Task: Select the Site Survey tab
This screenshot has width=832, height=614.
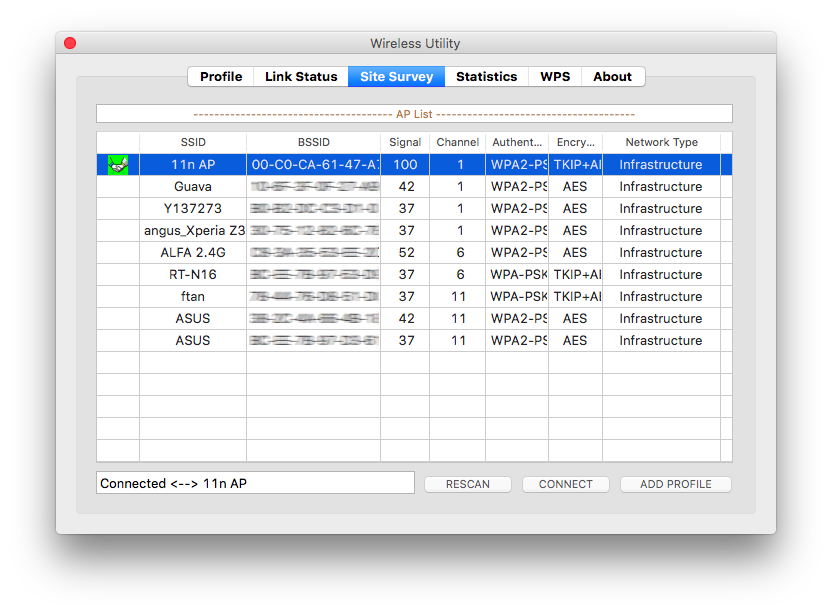Action: coord(396,77)
